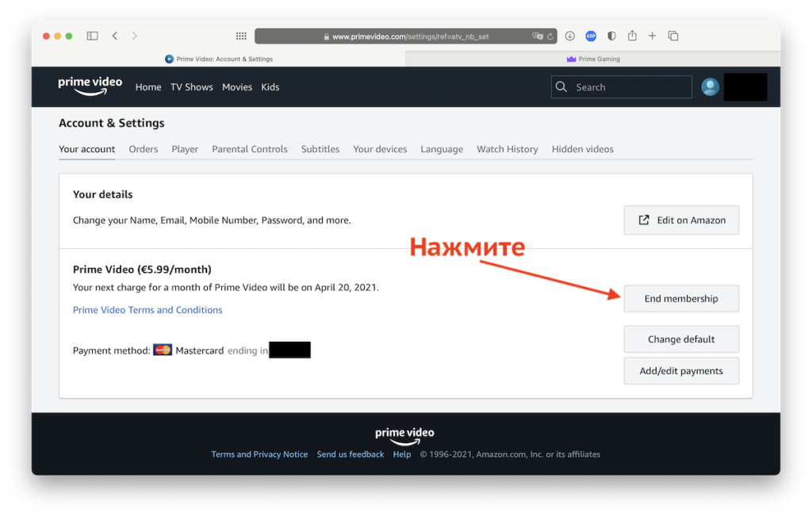Image resolution: width=812 pixels, height=517 pixels.
Task: Open TV Shows in the navigation bar
Action: [192, 87]
